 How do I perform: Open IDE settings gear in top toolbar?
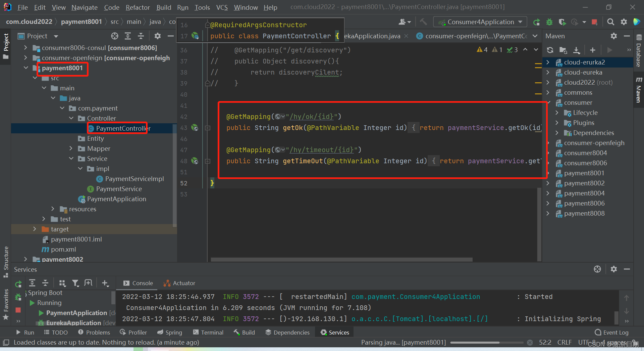624,22
